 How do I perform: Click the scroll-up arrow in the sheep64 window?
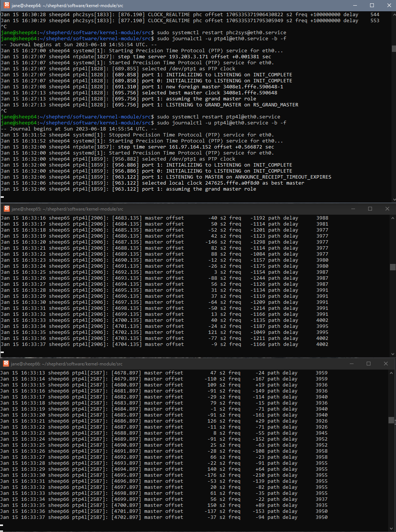tap(393, 14)
